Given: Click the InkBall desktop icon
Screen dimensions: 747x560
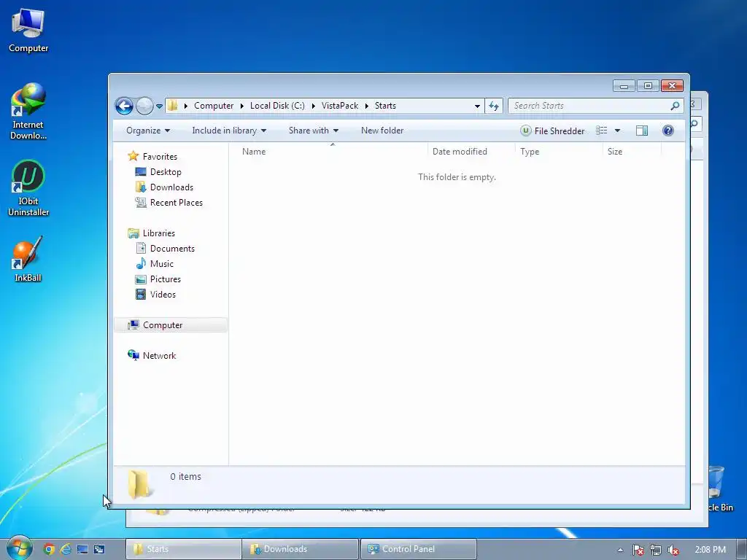Looking at the screenshot, I should pos(28,260).
